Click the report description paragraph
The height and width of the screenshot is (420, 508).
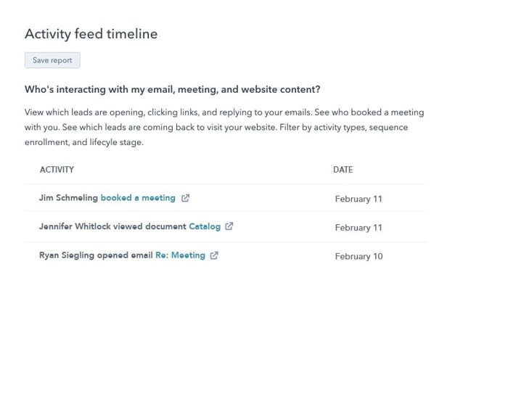tap(224, 127)
